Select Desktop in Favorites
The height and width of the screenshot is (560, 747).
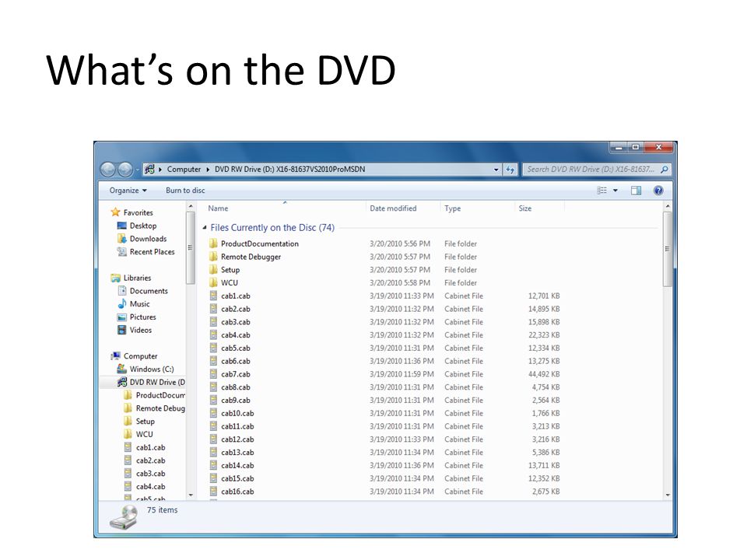click(142, 226)
